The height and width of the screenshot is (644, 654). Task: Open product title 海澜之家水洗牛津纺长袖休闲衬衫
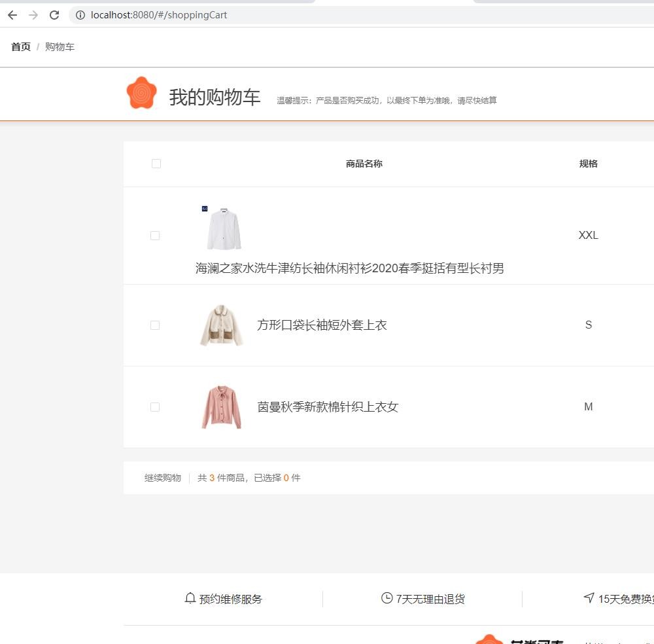(349, 268)
